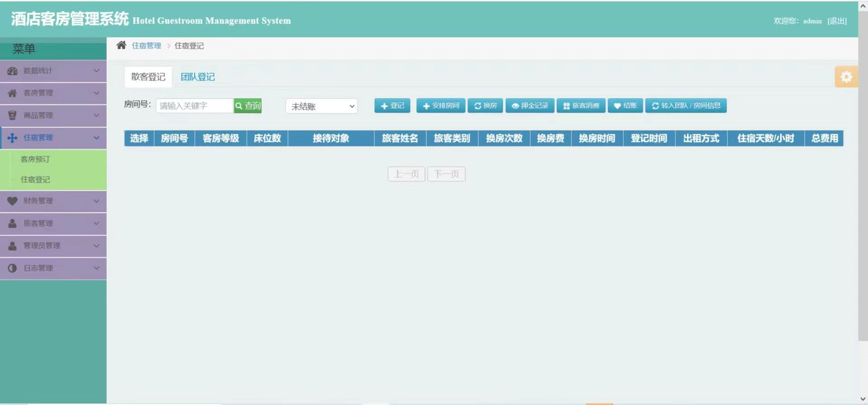The width and height of the screenshot is (868, 405).
Task: Select the 散客登记 tab
Action: (148, 77)
